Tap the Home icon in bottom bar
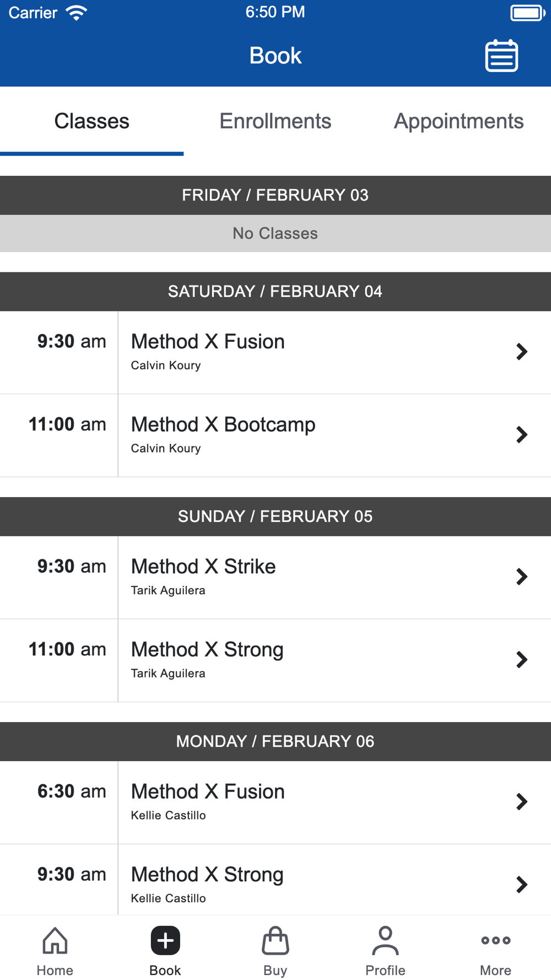This screenshot has height=980, width=551. coord(55,940)
